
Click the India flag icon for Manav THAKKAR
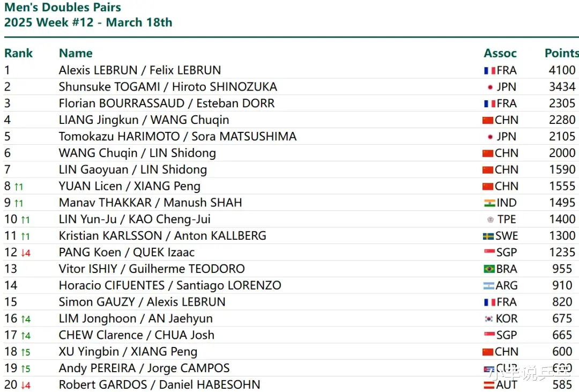click(x=489, y=203)
